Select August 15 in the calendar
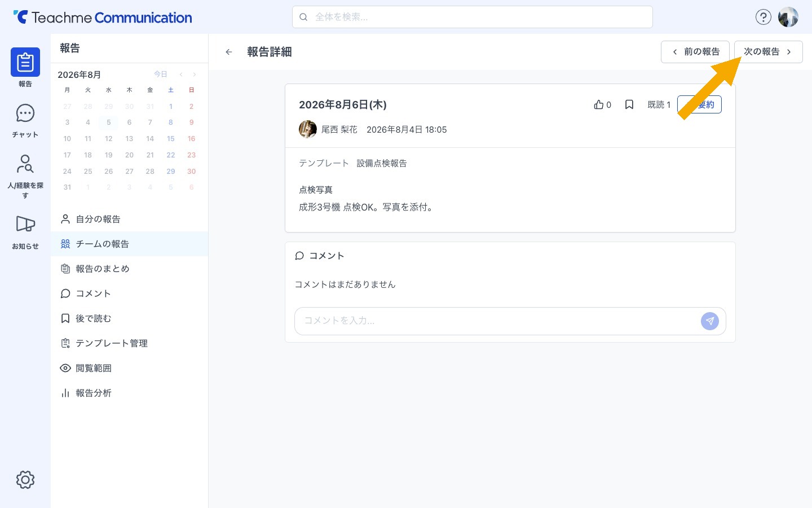812x508 pixels. click(x=171, y=139)
